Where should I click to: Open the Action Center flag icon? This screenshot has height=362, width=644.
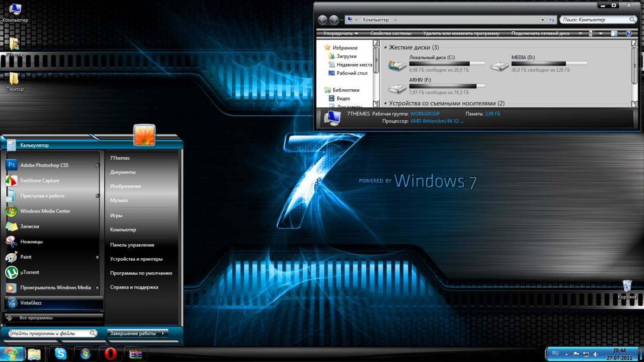[x=576, y=354]
